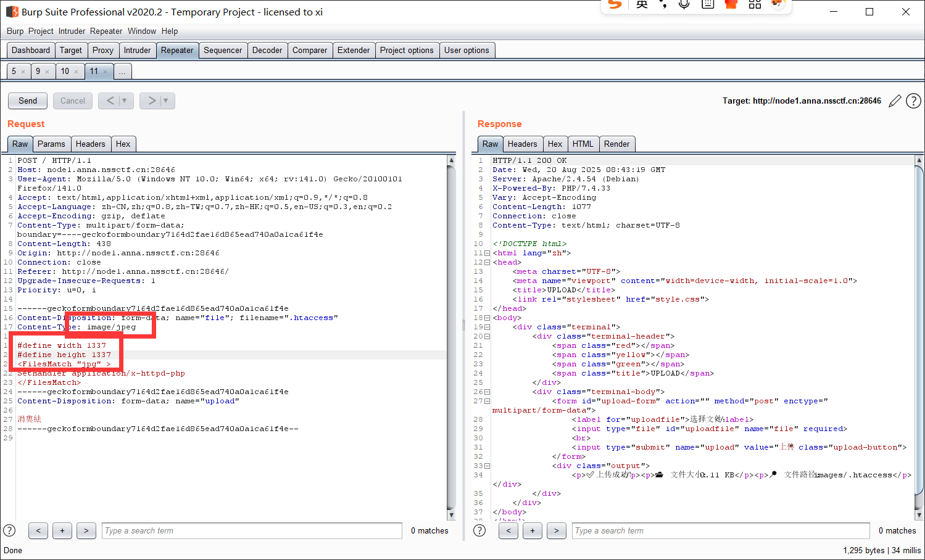Click the response pane scrollbar up arrow
The height and width of the screenshot is (560, 925).
(x=919, y=160)
